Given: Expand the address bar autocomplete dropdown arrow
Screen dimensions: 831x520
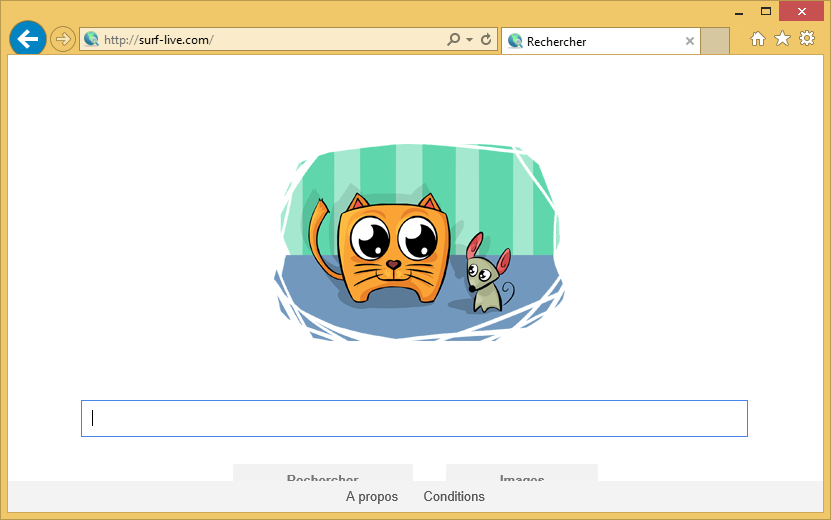Looking at the screenshot, I should click(x=469, y=40).
